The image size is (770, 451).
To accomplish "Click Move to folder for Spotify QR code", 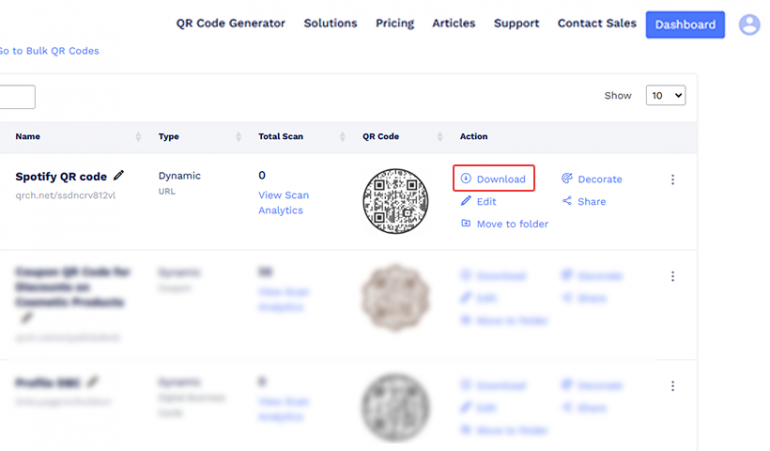I will (x=505, y=224).
